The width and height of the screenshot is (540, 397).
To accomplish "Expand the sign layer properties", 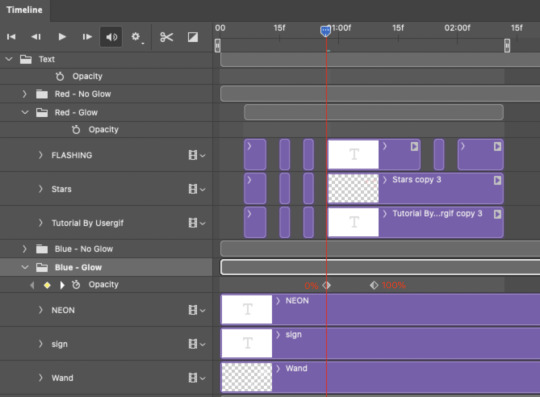I will 40,344.
